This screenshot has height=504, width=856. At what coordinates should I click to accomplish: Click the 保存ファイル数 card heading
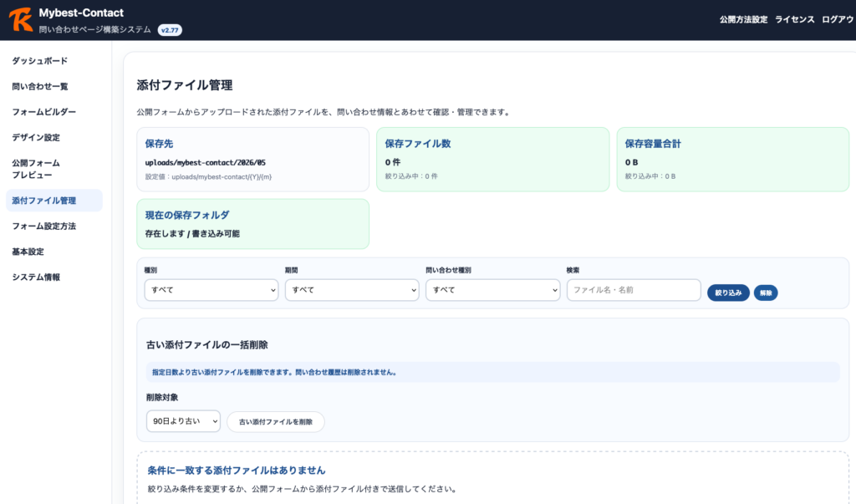point(418,144)
